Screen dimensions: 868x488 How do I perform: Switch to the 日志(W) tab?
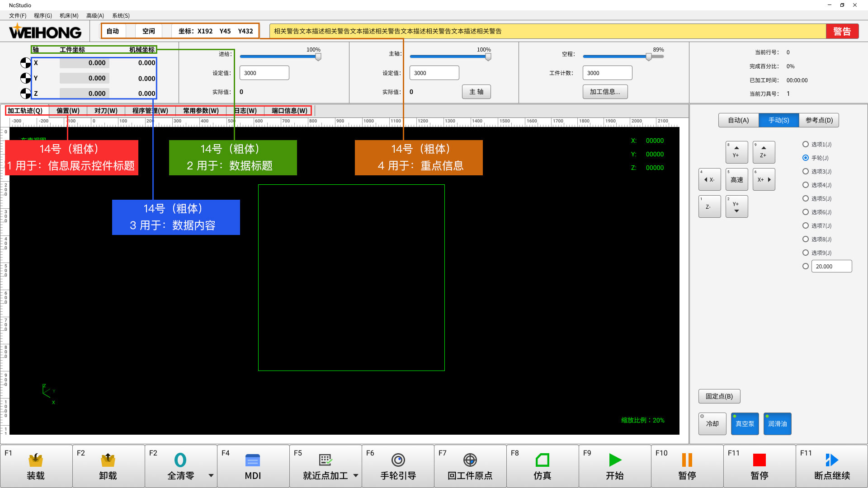click(x=245, y=111)
